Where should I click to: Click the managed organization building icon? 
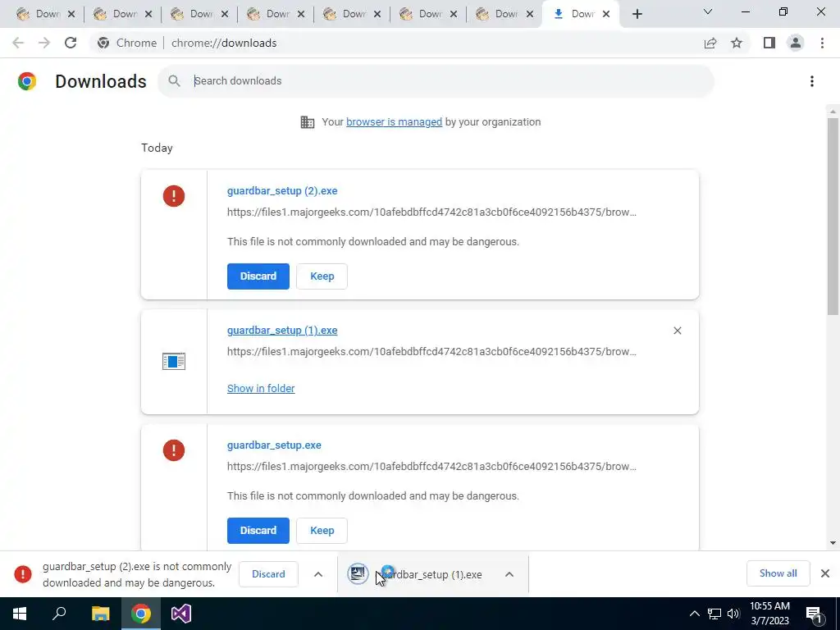click(308, 122)
